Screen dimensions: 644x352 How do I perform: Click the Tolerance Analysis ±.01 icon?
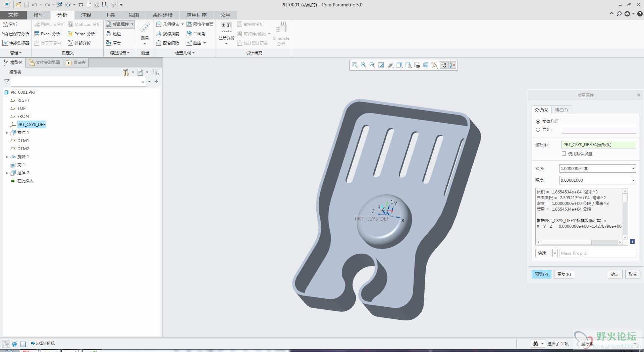[226, 27]
